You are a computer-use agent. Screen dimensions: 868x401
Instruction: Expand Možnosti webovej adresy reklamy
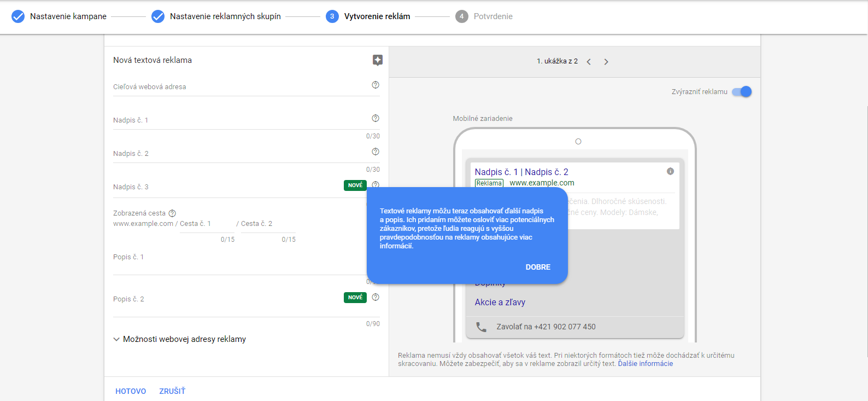(180, 339)
